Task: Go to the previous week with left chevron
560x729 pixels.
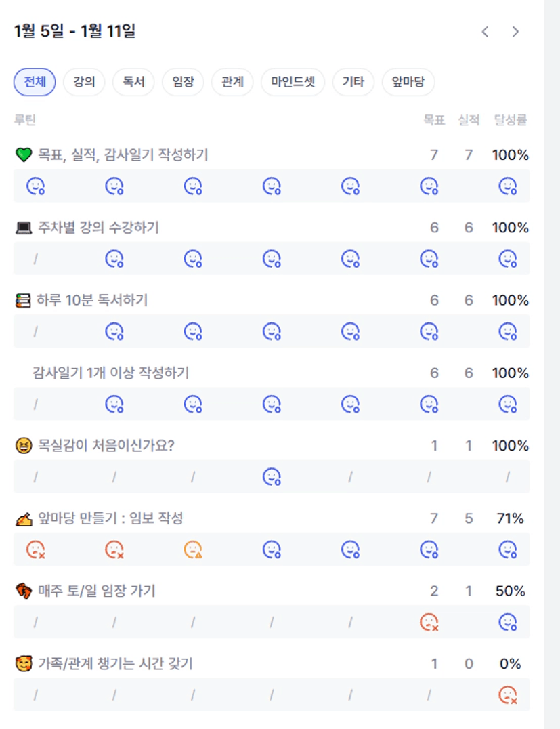Action: pos(485,32)
